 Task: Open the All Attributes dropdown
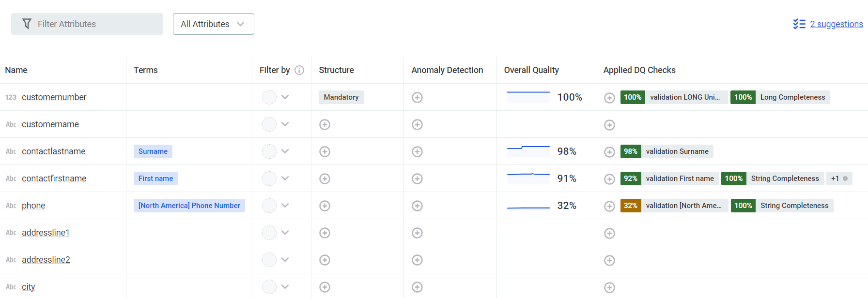coord(213,24)
